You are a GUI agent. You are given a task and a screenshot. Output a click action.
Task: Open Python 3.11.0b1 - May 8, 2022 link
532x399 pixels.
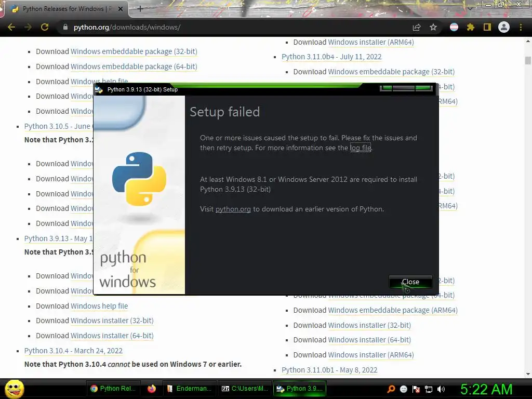tap(329, 370)
